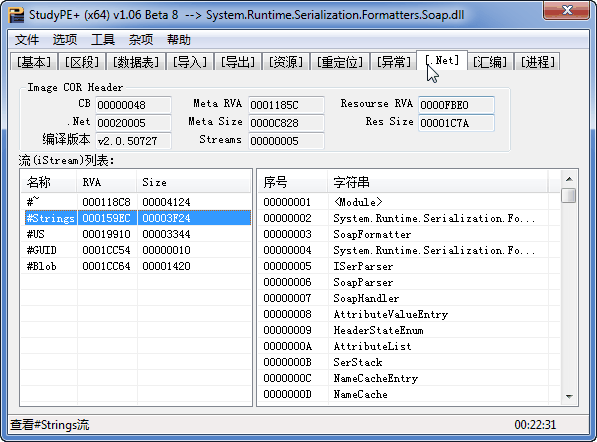Switch to the [进程] tab
The width and height of the screenshot is (597, 442).
[x=537, y=62]
